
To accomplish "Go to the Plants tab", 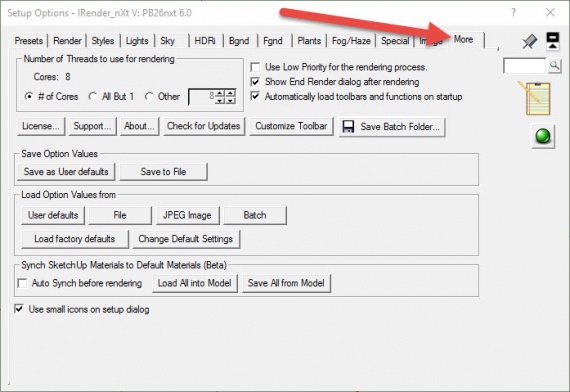I will pos(309,41).
